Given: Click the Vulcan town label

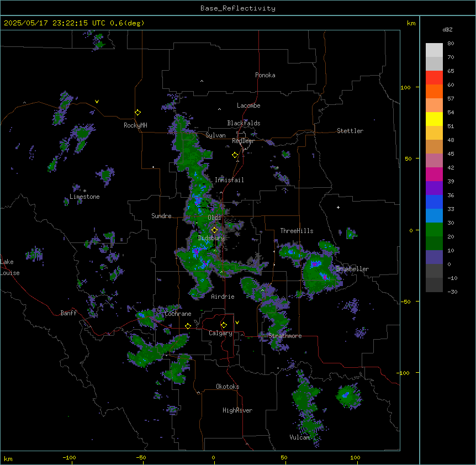Looking at the screenshot, I should point(299,437).
